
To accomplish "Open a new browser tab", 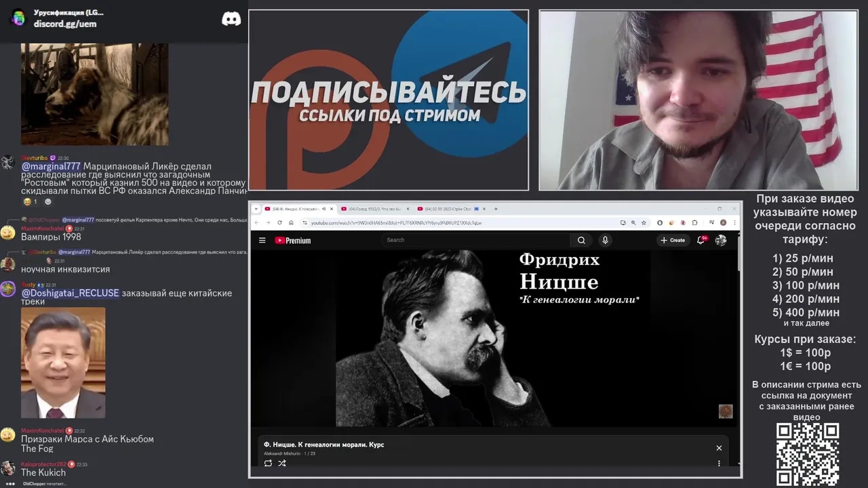I will coord(496,209).
